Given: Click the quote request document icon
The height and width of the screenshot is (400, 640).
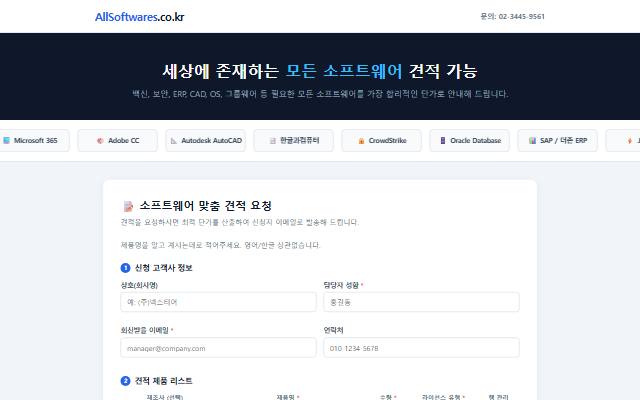Looking at the screenshot, I should [128, 206].
